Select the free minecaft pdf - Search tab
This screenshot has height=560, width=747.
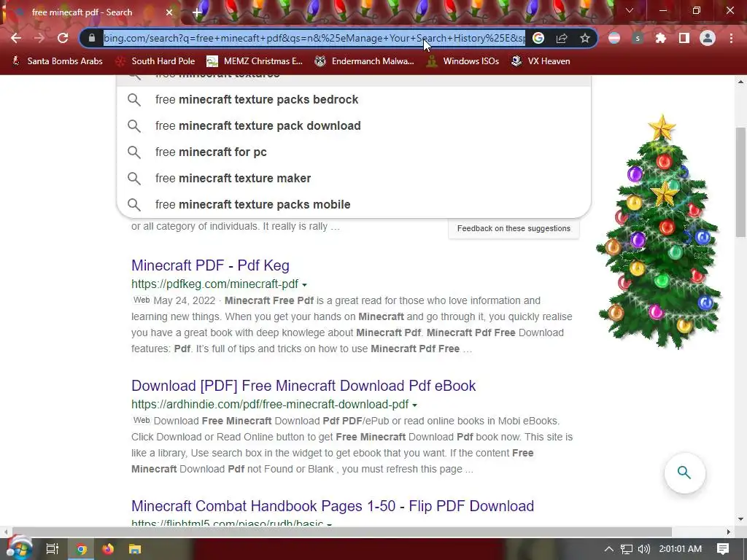(x=90, y=12)
